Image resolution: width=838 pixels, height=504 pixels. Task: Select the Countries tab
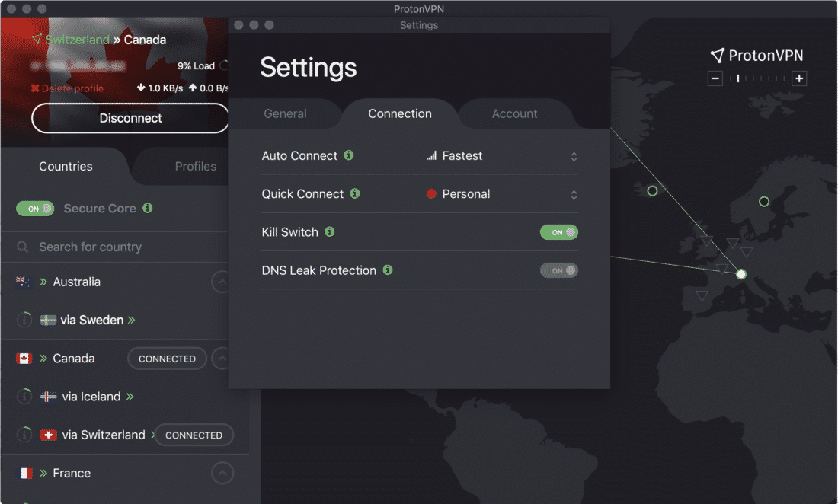66,166
